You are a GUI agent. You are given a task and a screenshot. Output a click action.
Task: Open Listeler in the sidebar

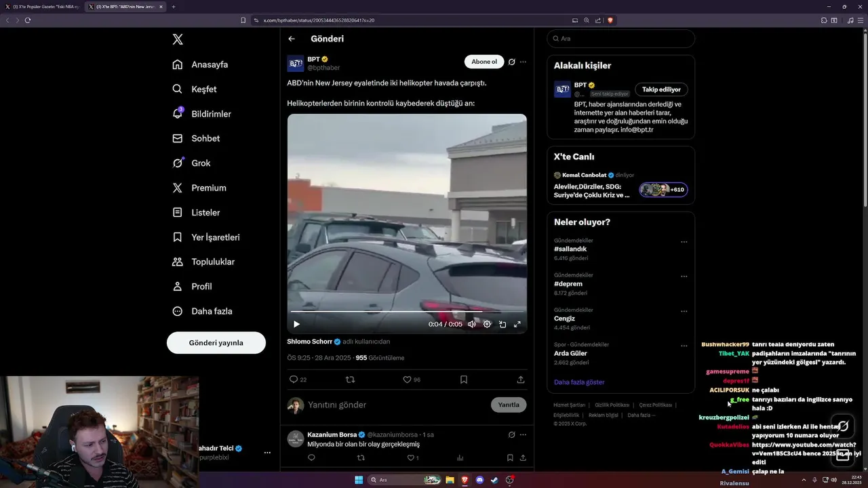point(196,212)
